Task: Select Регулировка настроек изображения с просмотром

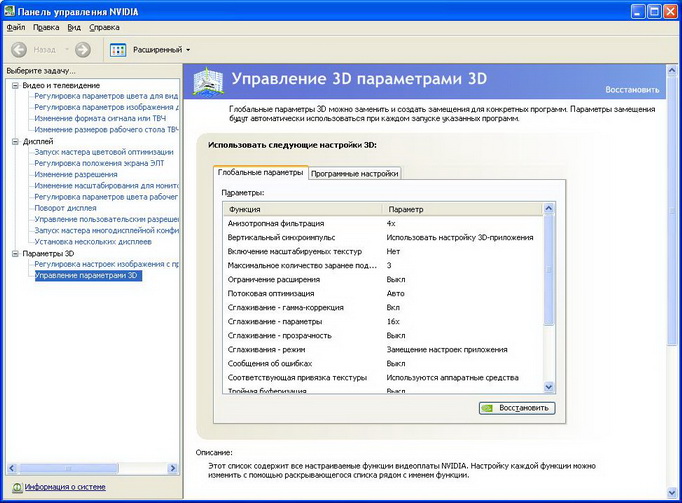Action: 106,264
